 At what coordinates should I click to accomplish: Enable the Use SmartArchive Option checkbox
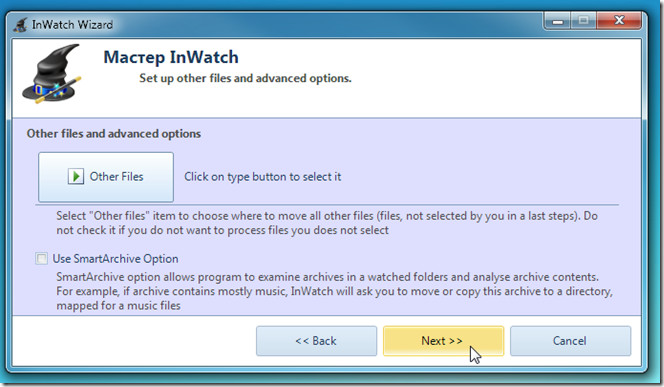(42, 258)
